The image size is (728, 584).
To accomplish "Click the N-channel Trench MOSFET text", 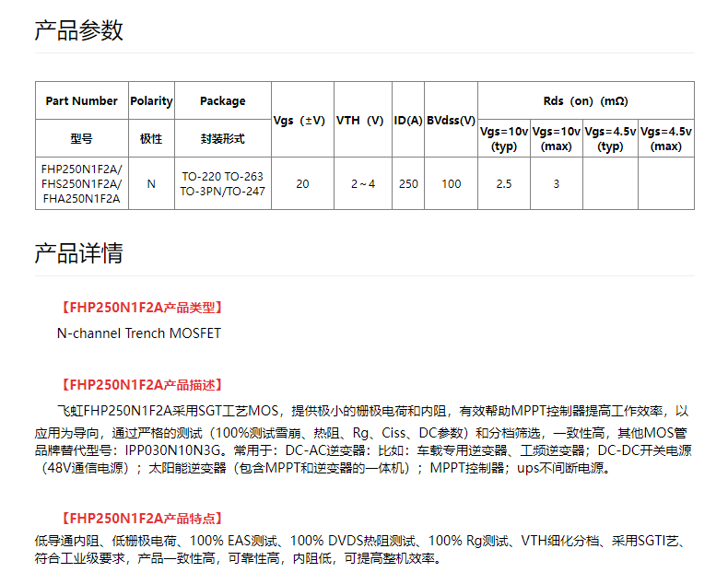I will pos(139,333).
